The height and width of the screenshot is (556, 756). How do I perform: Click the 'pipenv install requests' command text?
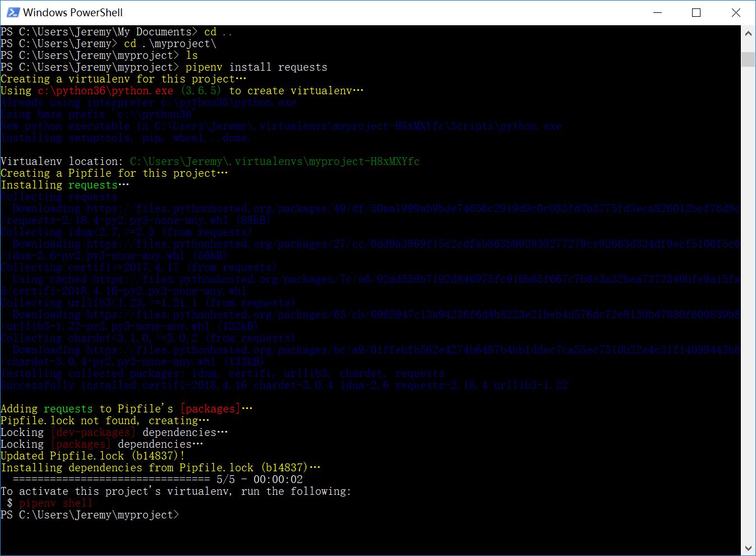coord(256,67)
